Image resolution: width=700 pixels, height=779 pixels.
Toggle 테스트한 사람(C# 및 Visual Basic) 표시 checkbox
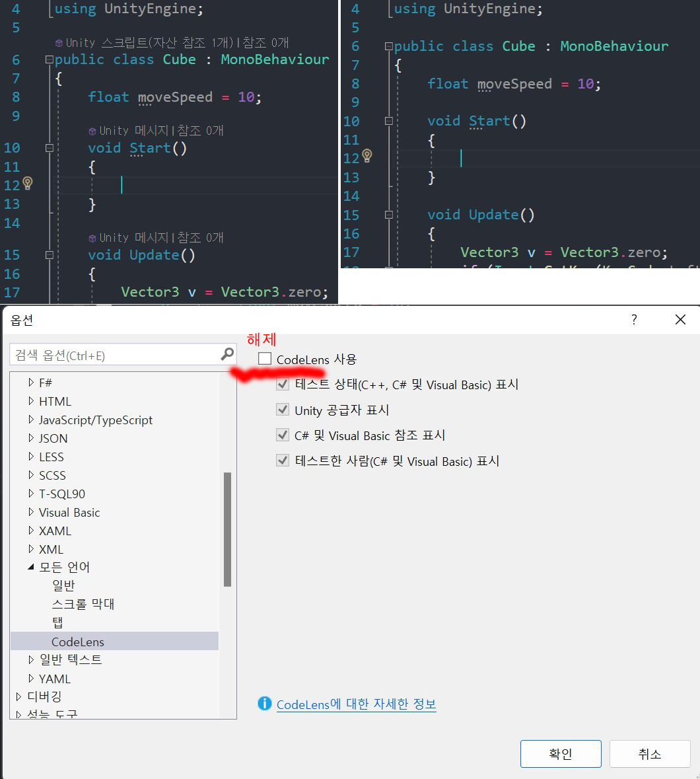click(x=283, y=461)
